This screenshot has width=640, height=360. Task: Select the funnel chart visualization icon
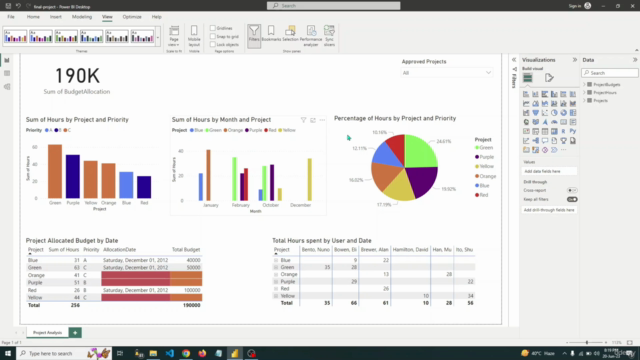tap(535, 113)
